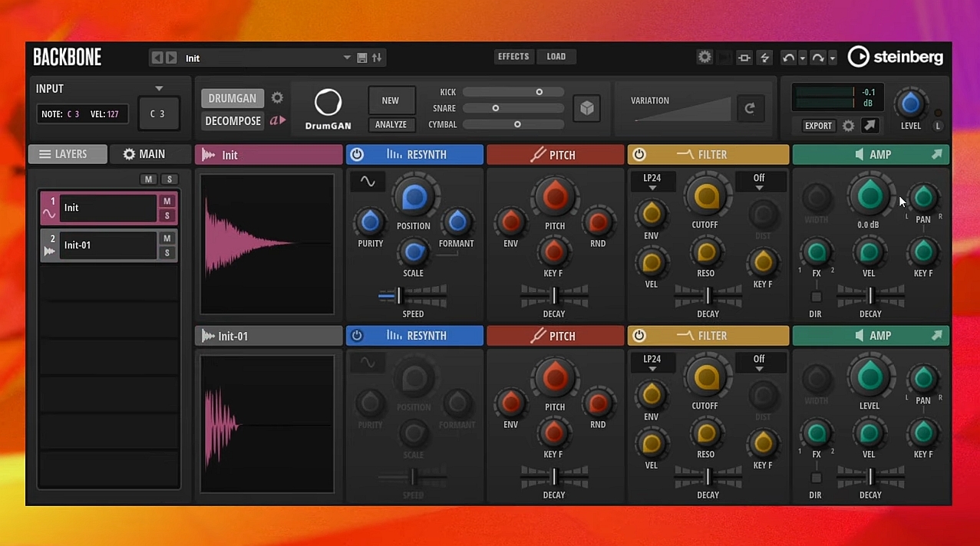Click the Steinberg logo
Screen dimensions: 980x546
pos(896,57)
